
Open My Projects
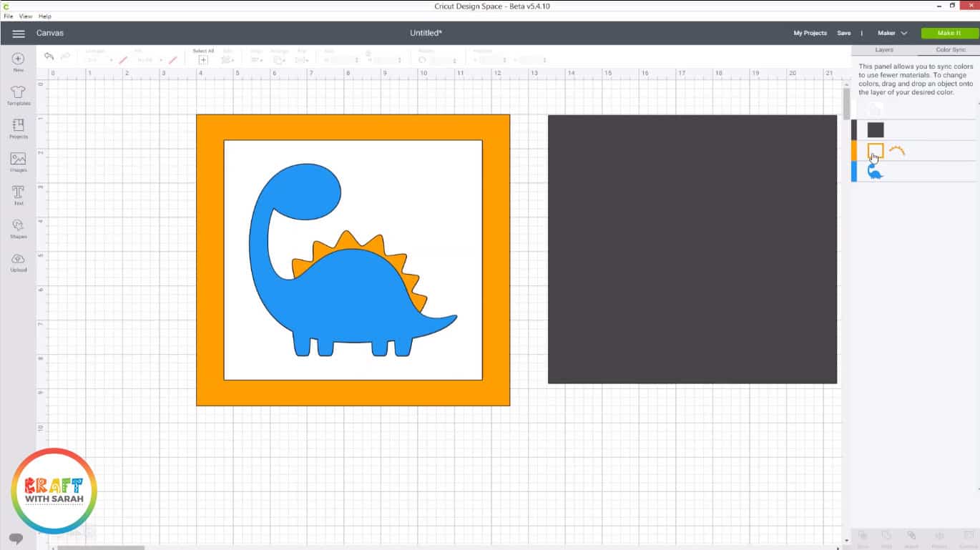coord(810,34)
